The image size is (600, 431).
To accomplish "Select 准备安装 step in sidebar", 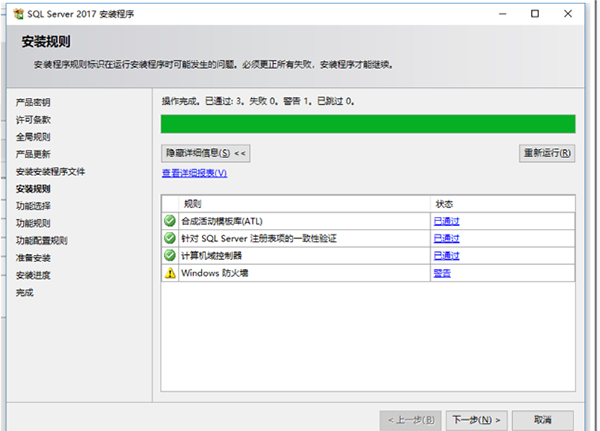I will (33, 258).
